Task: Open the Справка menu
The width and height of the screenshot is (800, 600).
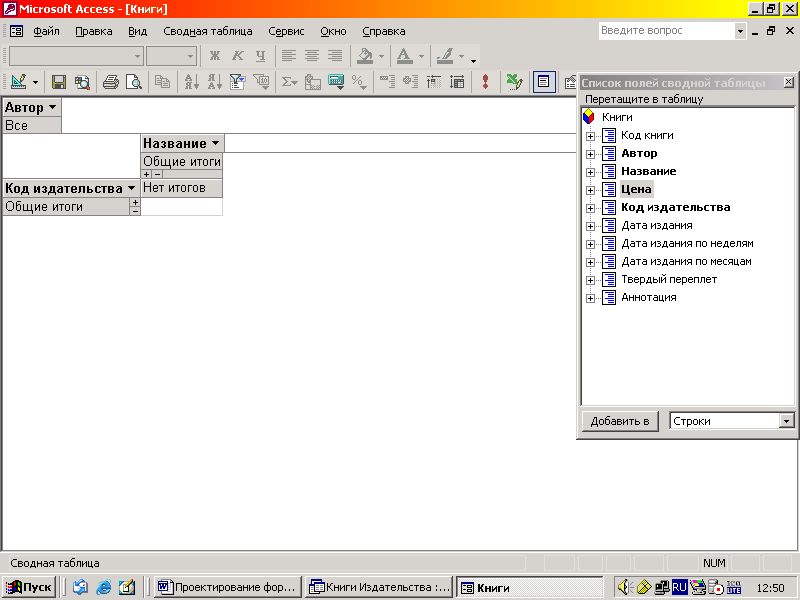Action: pos(384,31)
